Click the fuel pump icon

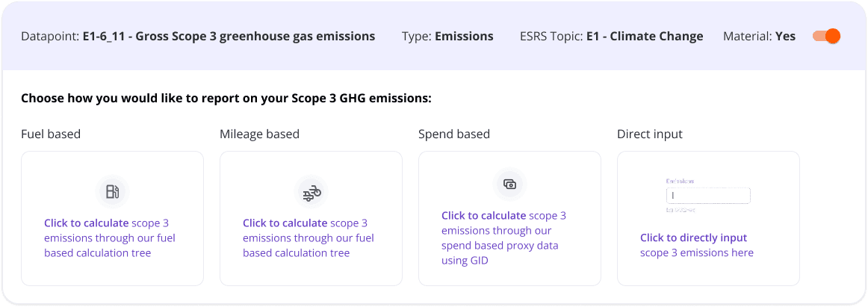113,192
